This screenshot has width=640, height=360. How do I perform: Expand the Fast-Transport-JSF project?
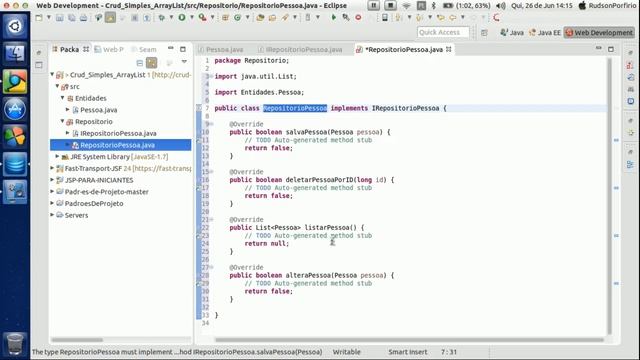pos(52,168)
